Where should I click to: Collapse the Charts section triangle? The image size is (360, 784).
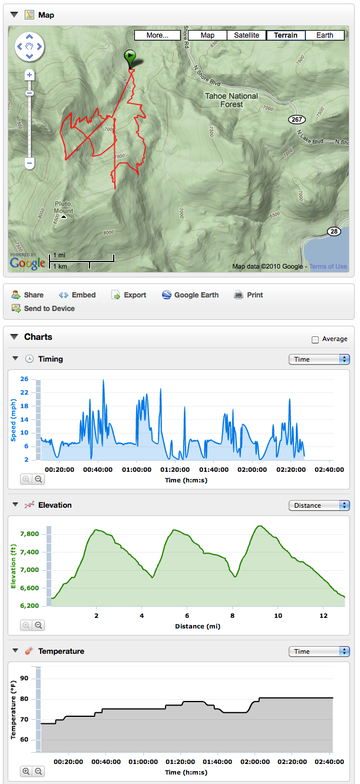click(x=14, y=337)
